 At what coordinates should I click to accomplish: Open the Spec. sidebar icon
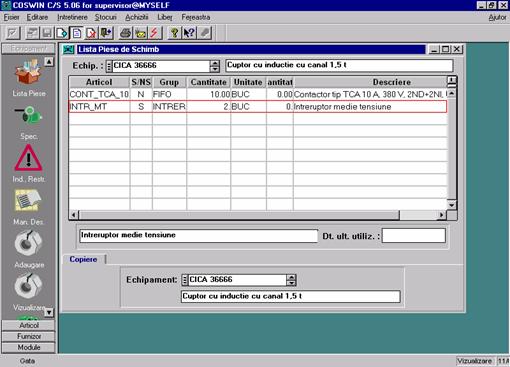point(28,115)
